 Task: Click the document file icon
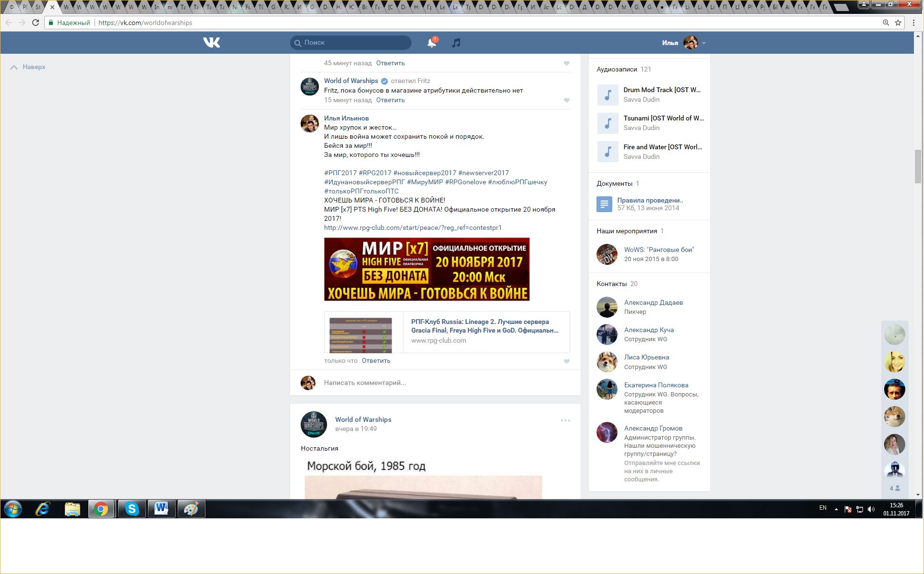604,204
